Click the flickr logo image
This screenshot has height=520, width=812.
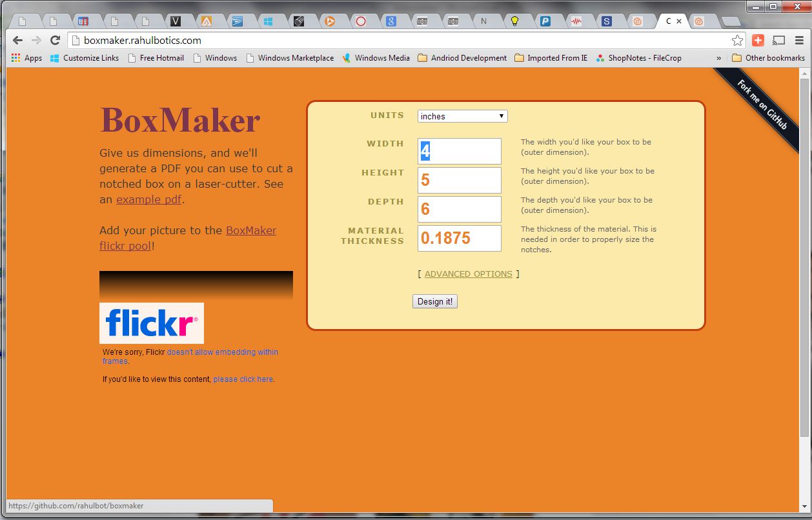pos(152,323)
